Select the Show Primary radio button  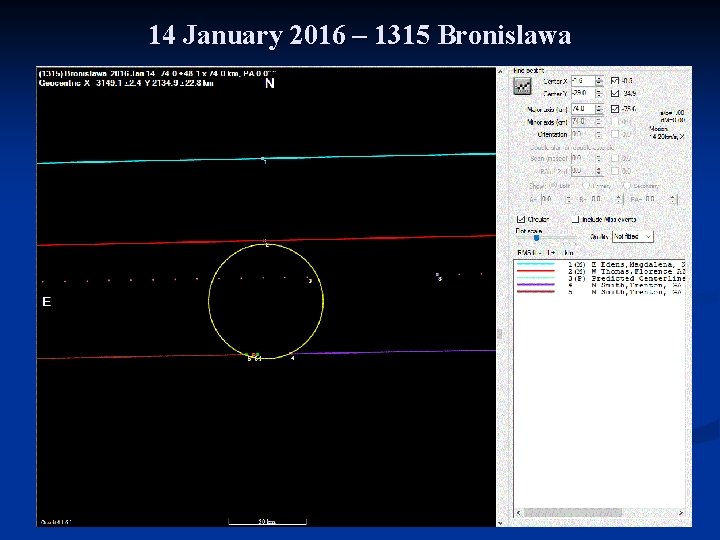point(585,186)
